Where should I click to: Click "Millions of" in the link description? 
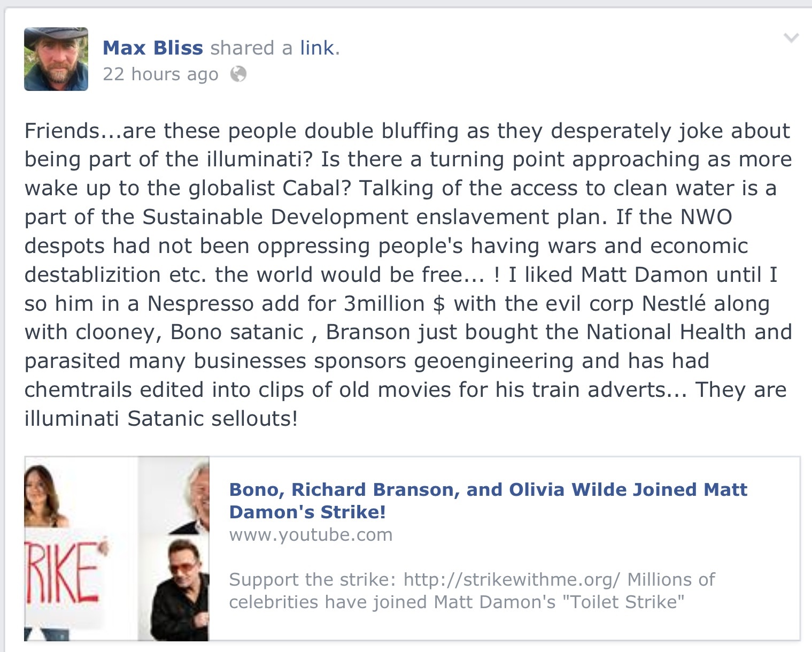(x=670, y=579)
